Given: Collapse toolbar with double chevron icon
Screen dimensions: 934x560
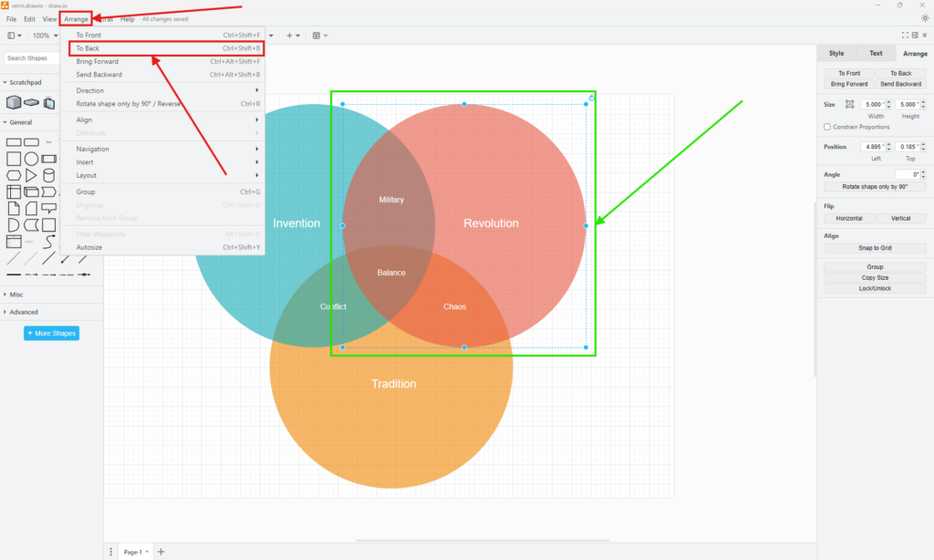Looking at the screenshot, I should click(x=925, y=36).
